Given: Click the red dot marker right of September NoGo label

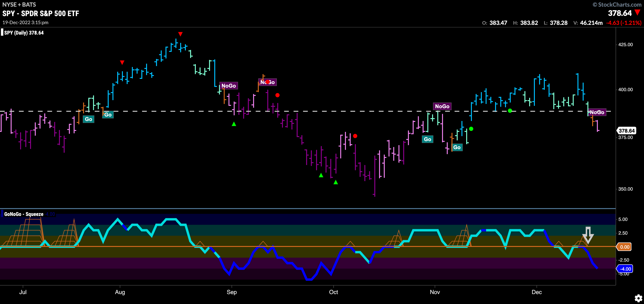Looking at the screenshot, I should [x=277, y=95].
